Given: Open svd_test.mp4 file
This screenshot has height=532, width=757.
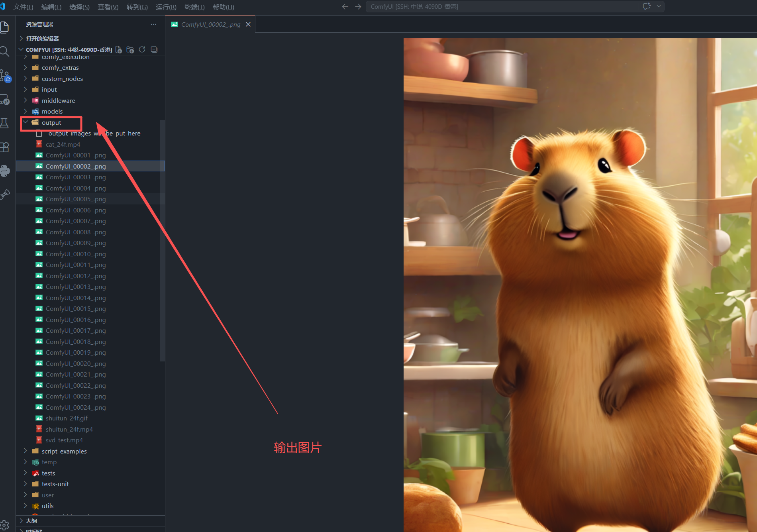Looking at the screenshot, I should point(90,440).
